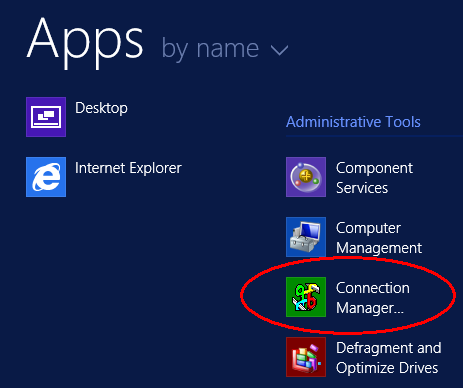Open the Component Services icon

tap(306, 177)
